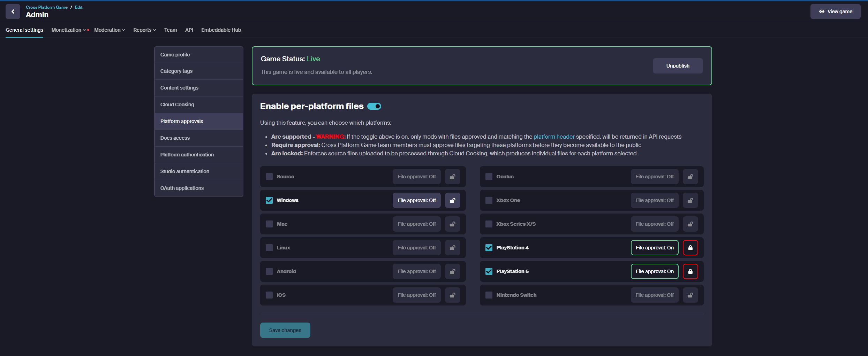Toggle Mac File approval button

416,224
